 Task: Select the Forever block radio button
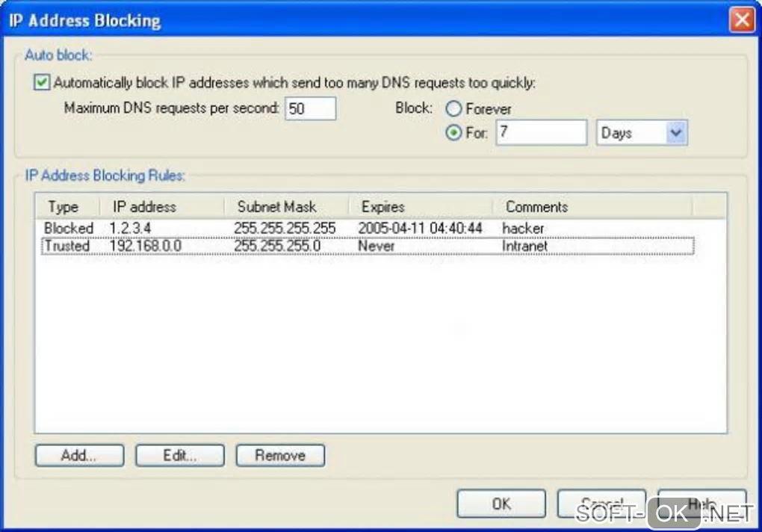point(453,109)
